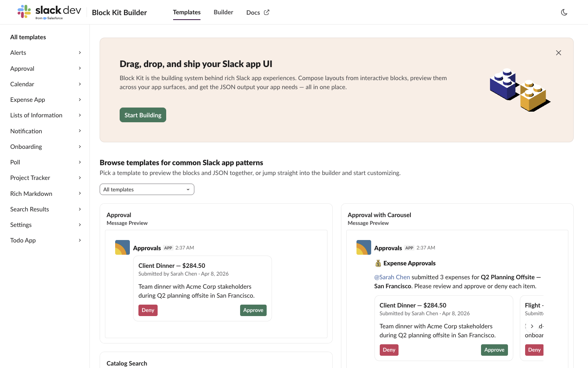Screen dimensions: 588x368
Task: Dismiss the intro banner with the X
Action: coord(559,53)
